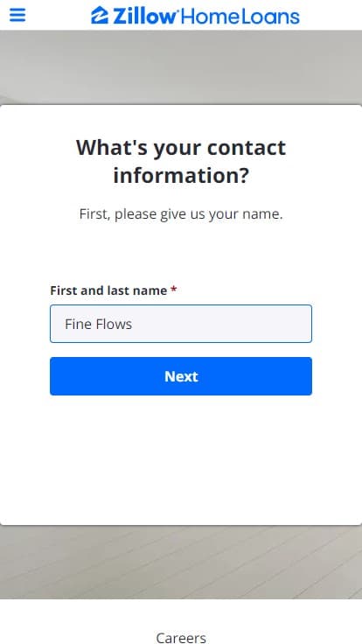Click the Next button
This screenshot has height=644, width=362.
pos(181,376)
